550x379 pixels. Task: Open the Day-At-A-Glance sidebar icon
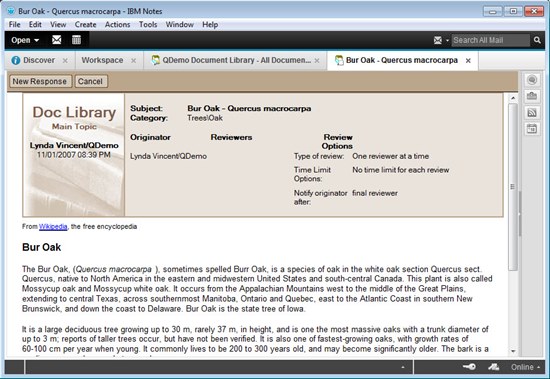pos(532,129)
